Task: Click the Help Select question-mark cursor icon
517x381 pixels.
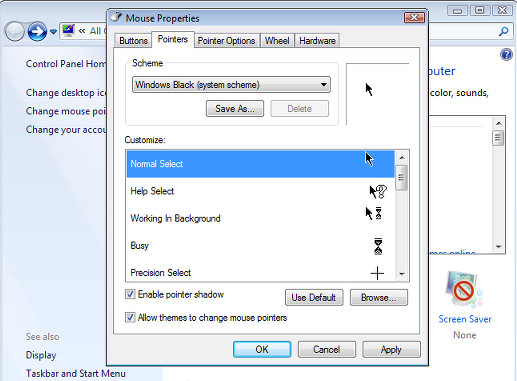Action: click(378, 192)
